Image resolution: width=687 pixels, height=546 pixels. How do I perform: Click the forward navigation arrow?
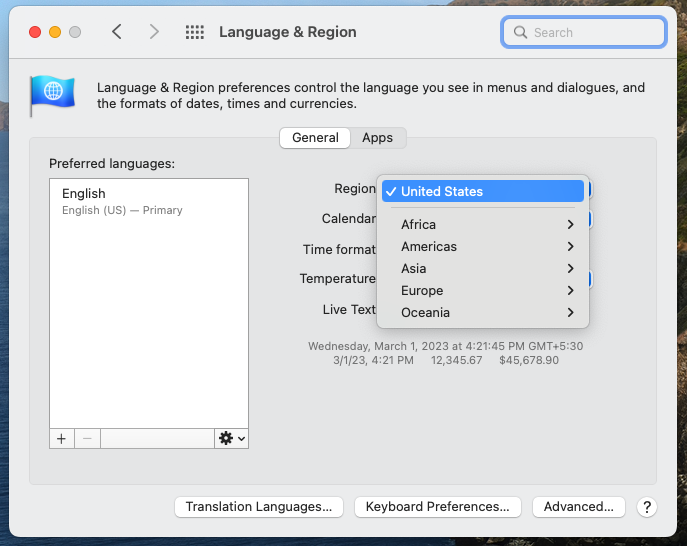(x=153, y=32)
